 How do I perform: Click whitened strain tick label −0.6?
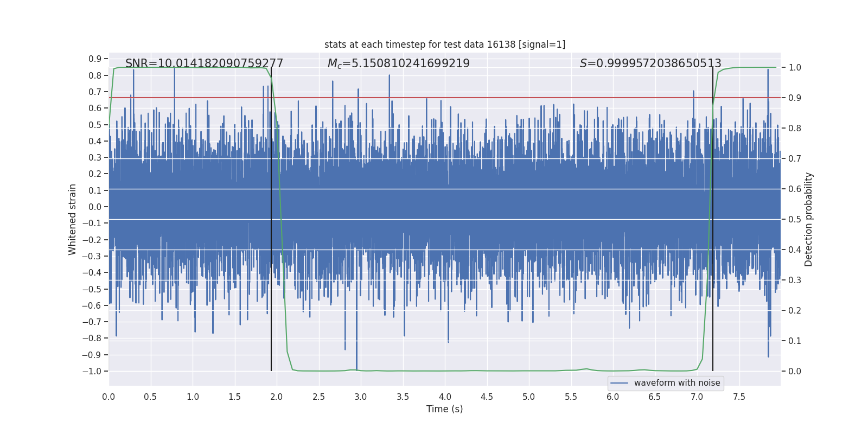coord(92,305)
